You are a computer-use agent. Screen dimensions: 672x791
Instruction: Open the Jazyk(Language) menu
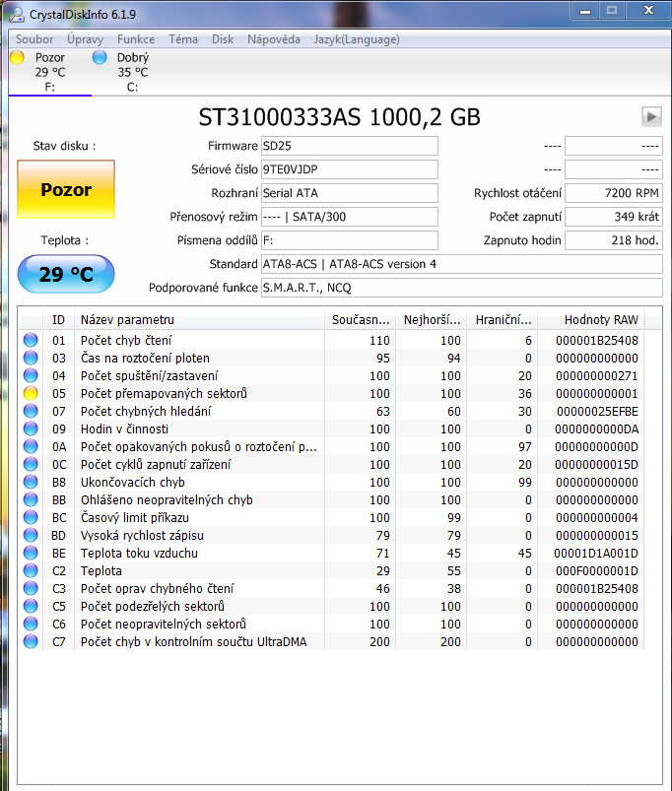[x=357, y=39]
